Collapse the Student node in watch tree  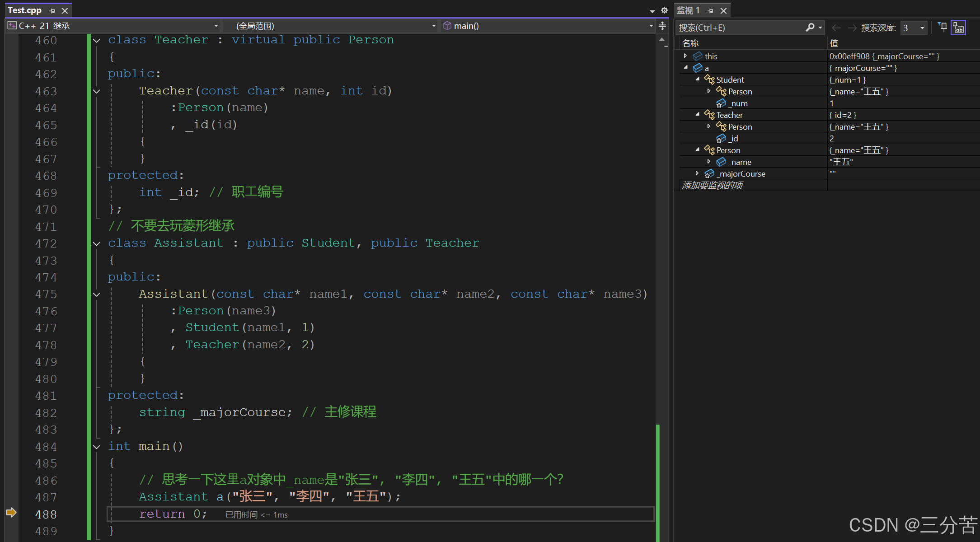(698, 79)
